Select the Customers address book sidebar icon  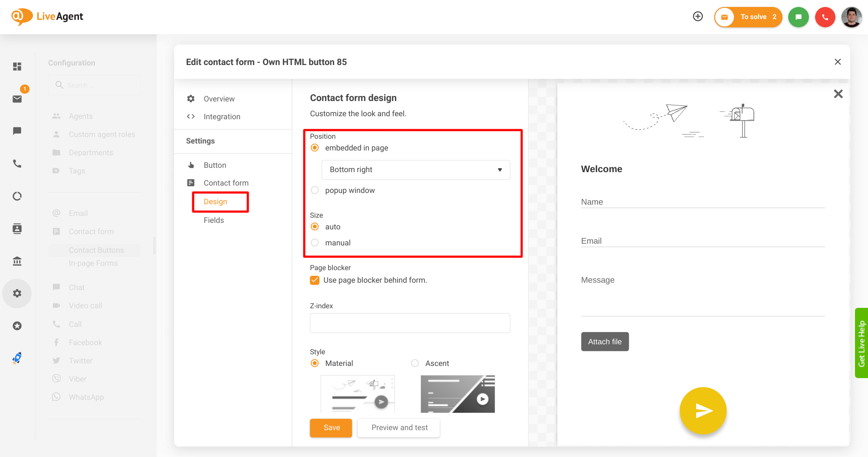pos(17,228)
